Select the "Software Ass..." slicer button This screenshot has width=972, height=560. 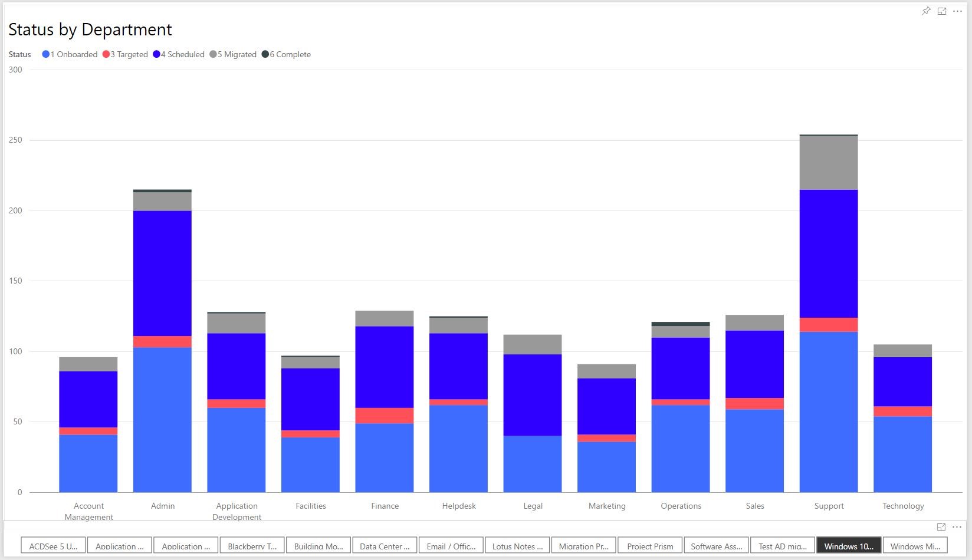coord(715,545)
